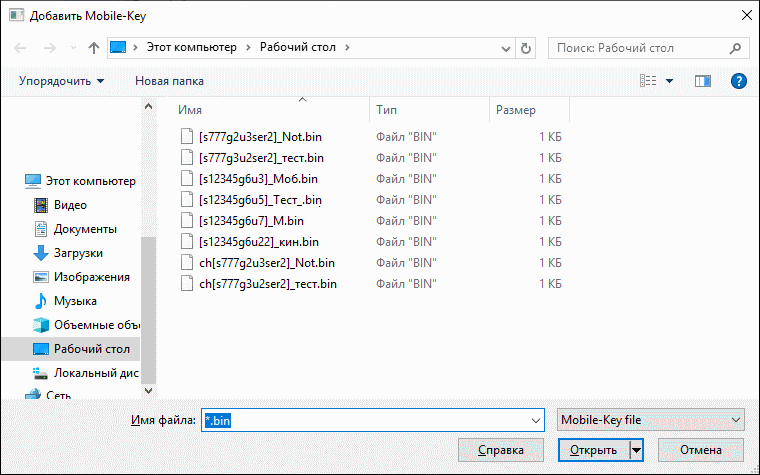This screenshot has height=475, width=760.
Task: Click the Имя файла input field
Action: (370, 420)
